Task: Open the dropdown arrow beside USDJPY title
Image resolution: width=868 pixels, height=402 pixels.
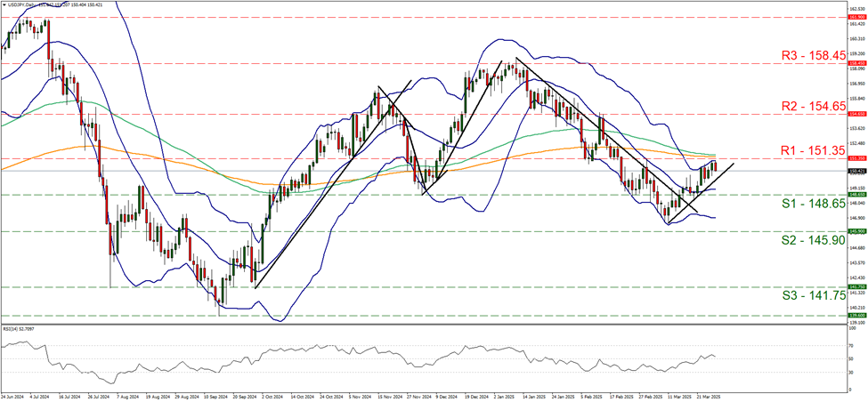Action: coord(4,4)
